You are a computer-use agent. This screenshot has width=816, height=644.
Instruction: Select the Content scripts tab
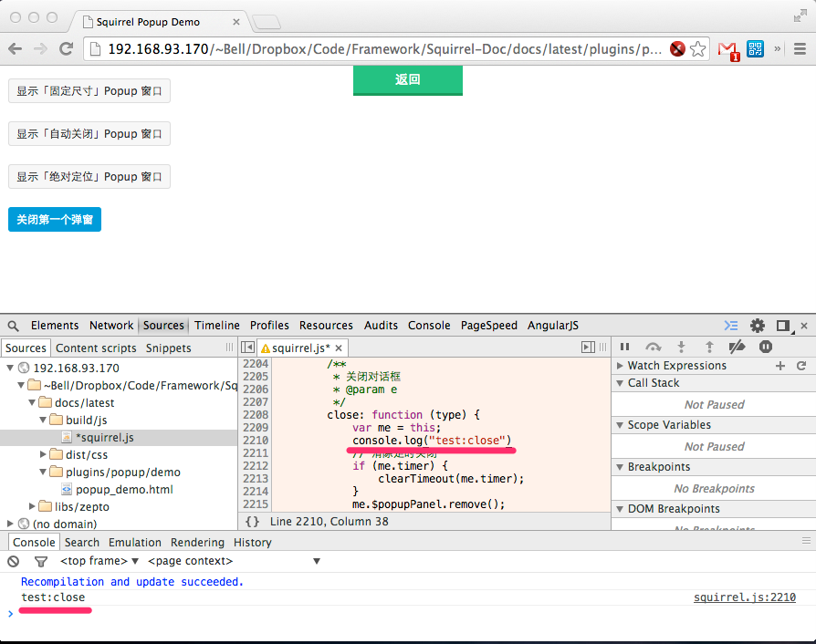(96, 348)
